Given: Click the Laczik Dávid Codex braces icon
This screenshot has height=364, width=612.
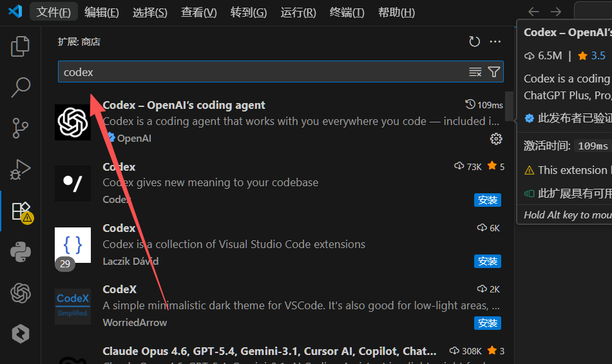Looking at the screenshot, I should pos(73,245).
